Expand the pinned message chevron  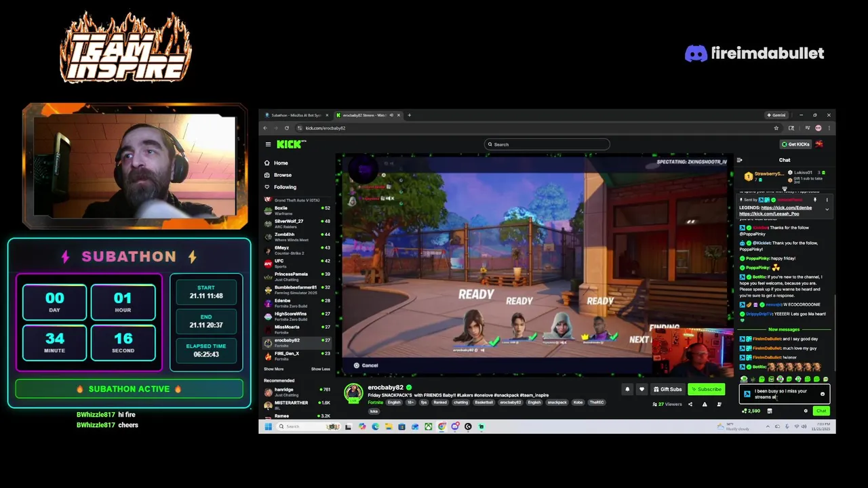[x=827, y=209]
